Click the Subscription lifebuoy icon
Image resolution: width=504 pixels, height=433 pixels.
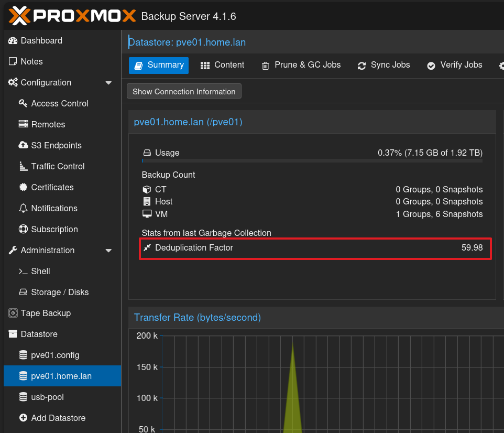click(x=23, y=230)
